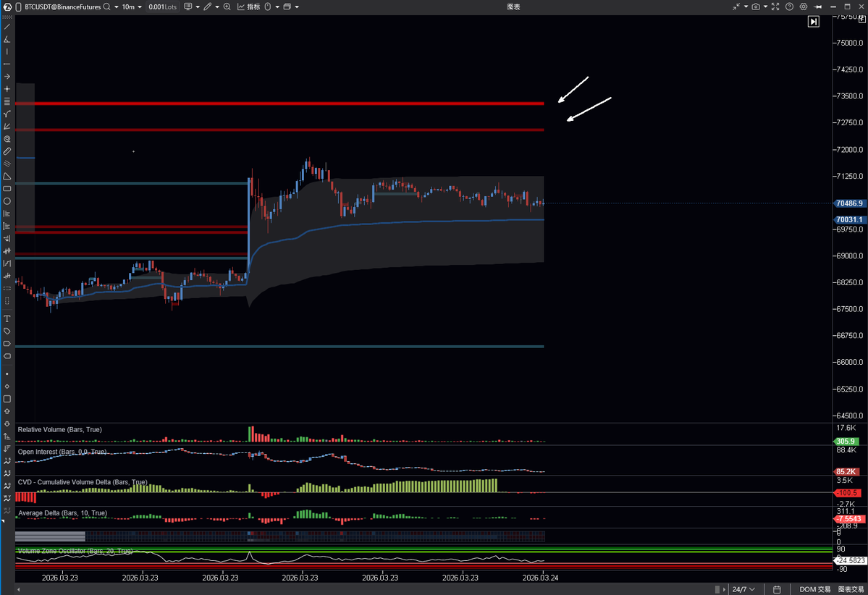This screenshot has height=595, width=868.
Task: Select the trend line drawing tool
Action: coord(7,27)
